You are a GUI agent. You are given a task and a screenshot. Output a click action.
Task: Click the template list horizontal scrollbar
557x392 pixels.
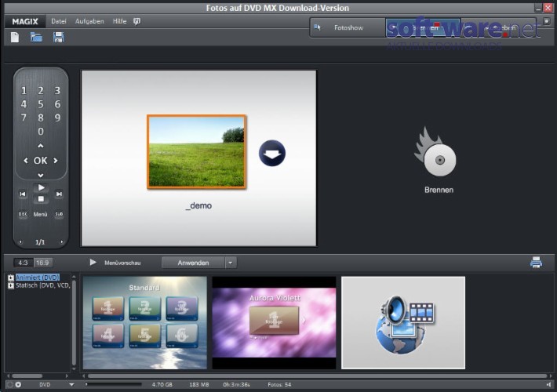point(317,376)
